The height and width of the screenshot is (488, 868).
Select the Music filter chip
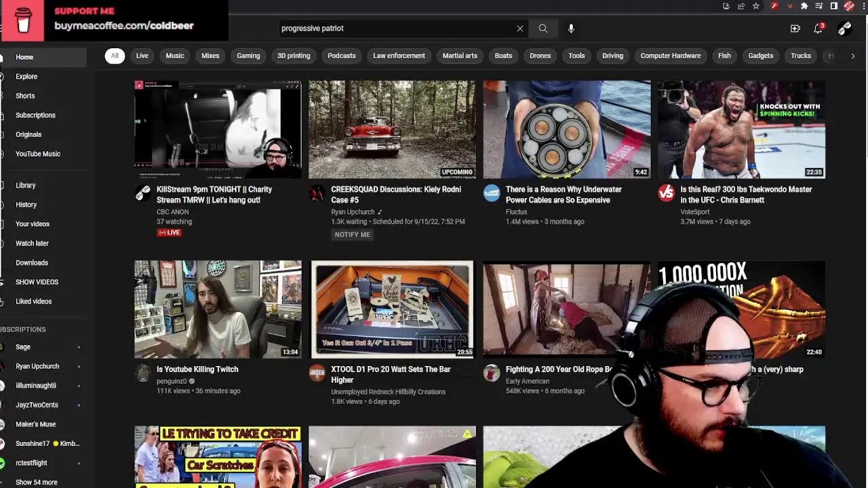coord(175,56)
